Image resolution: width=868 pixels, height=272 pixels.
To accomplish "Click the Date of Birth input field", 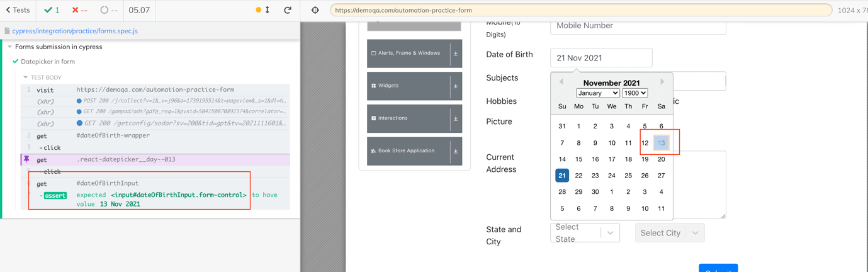I will [600, 58].
